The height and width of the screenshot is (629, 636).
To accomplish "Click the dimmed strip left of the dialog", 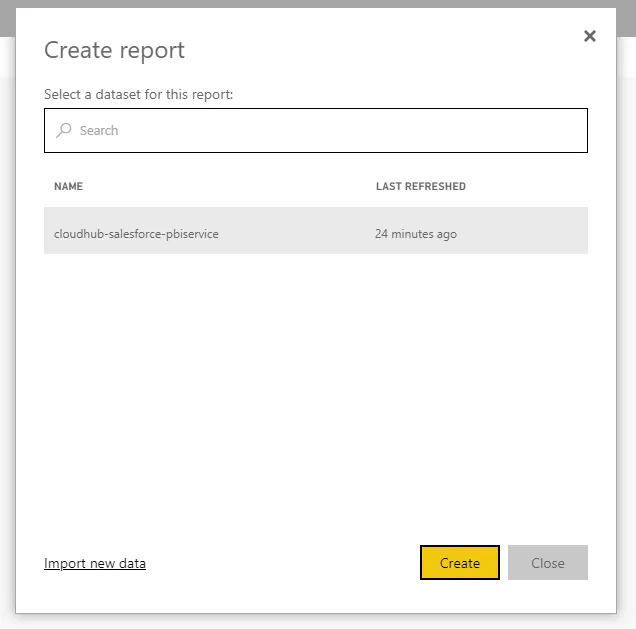I will [7, 300].
